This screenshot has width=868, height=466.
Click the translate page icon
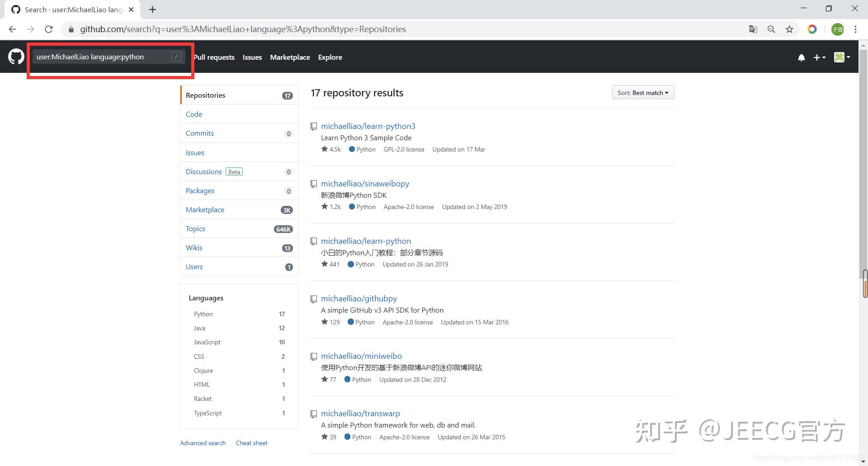753,29
